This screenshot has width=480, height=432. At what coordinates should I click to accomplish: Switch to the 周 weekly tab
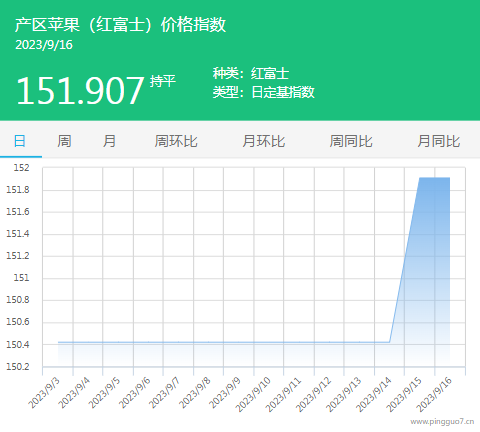pos(64,141)
